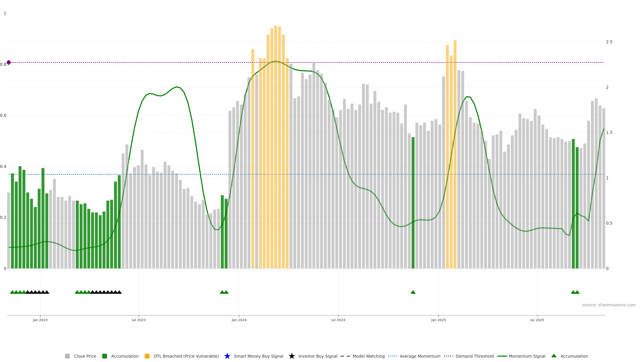Click the purple Demand Threshold legend line
Image resolution: width=644 pixels, height=362 pixels.
[x=448, y=356]
